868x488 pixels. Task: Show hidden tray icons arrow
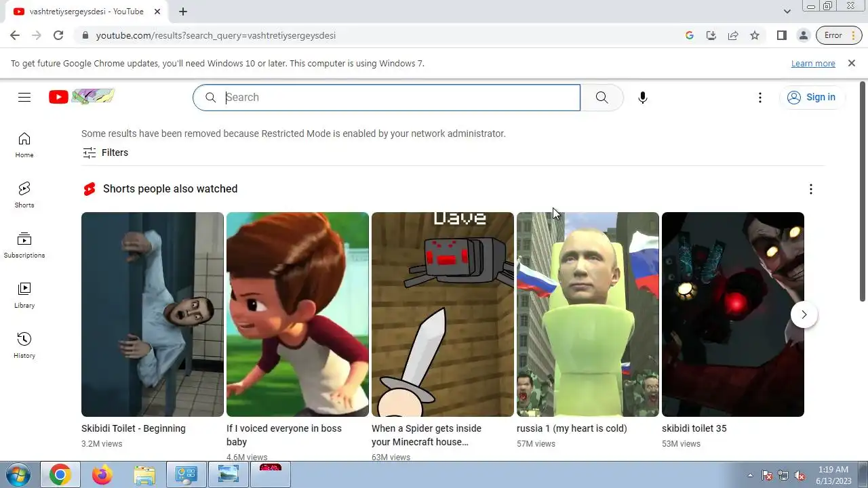pos(750,475)
